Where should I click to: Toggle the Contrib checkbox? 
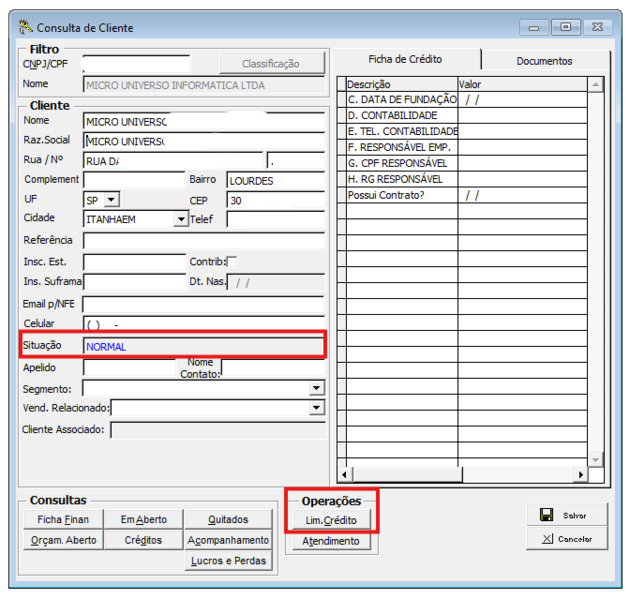coord(232,262)
